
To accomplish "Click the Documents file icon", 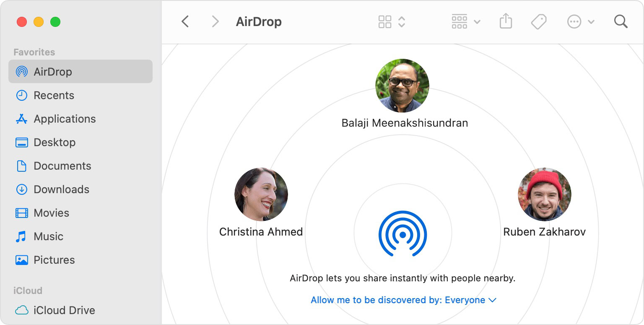I will 22,166.
